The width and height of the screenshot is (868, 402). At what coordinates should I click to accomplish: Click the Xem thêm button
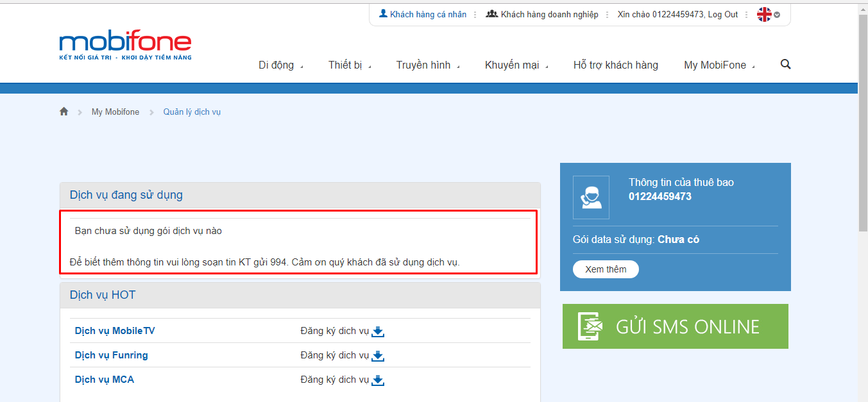(x=606, y=269)
